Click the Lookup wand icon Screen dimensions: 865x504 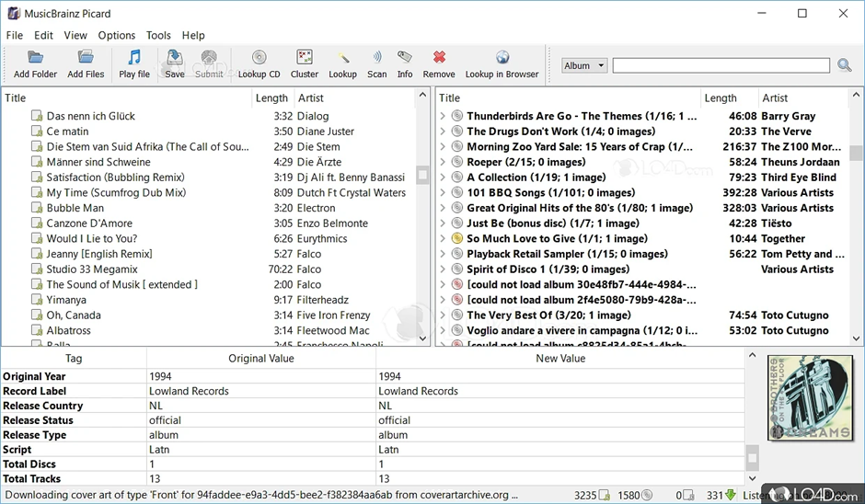pyautogui.click(x=343, y=57)
